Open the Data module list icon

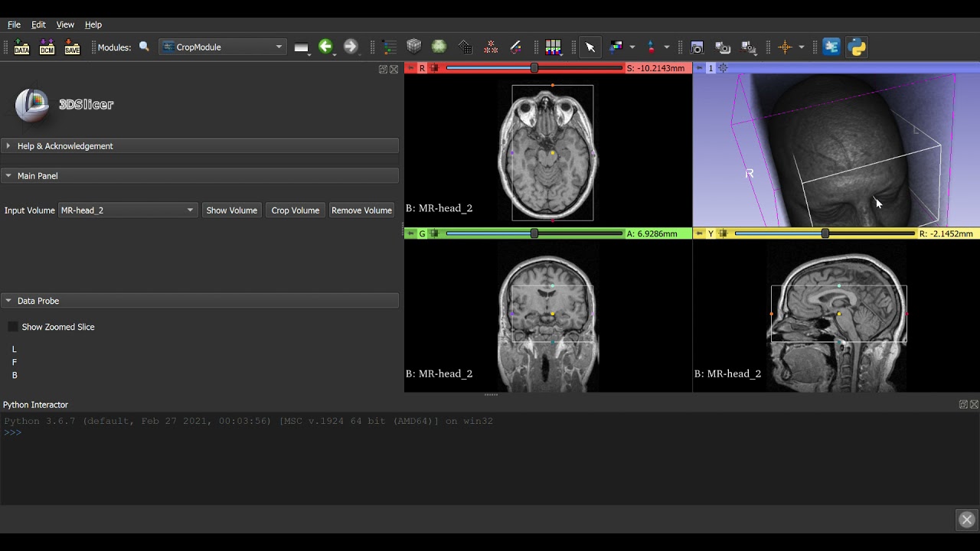tap(390, 47)
